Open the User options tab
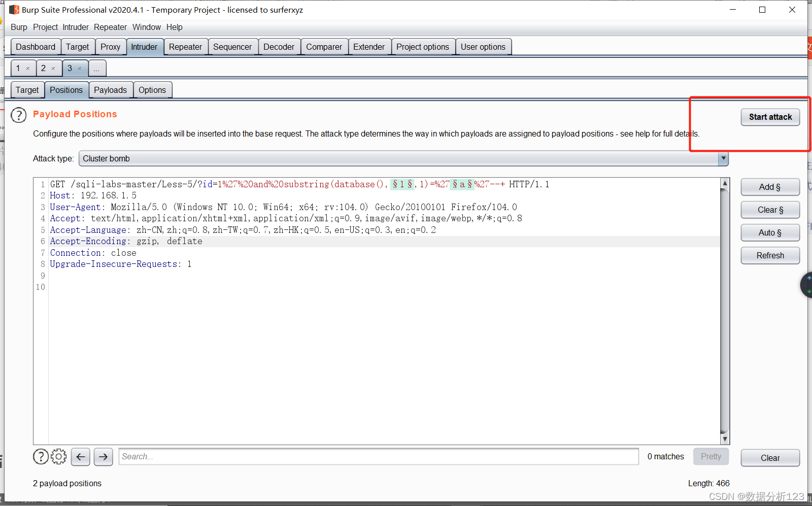Image resolution: width=812 pixels, height=506 pixels. coord(483,47)
